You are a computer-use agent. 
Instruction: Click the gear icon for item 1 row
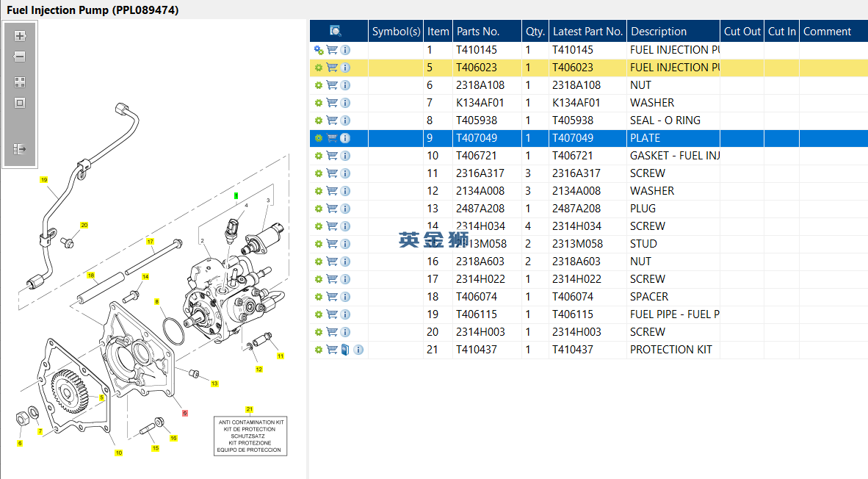click(319, 50)
